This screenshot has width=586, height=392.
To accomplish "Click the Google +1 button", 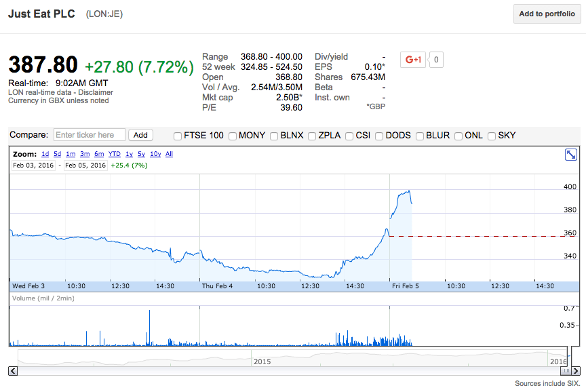I will [412, 60].
